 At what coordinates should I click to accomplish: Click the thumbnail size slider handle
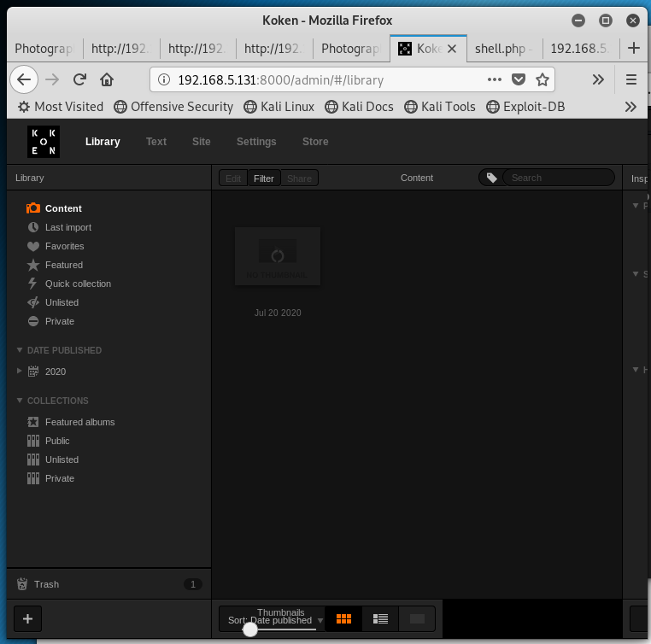pos(250,629)
